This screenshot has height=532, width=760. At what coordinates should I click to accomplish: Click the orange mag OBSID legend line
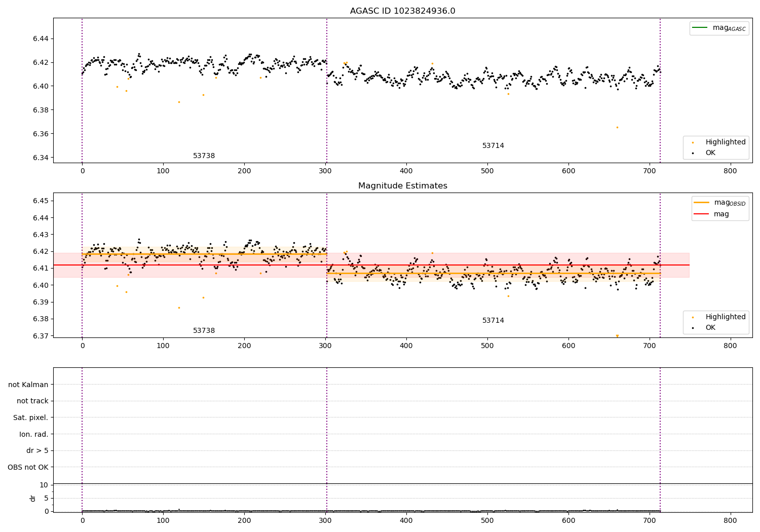(x=702, y=202)
